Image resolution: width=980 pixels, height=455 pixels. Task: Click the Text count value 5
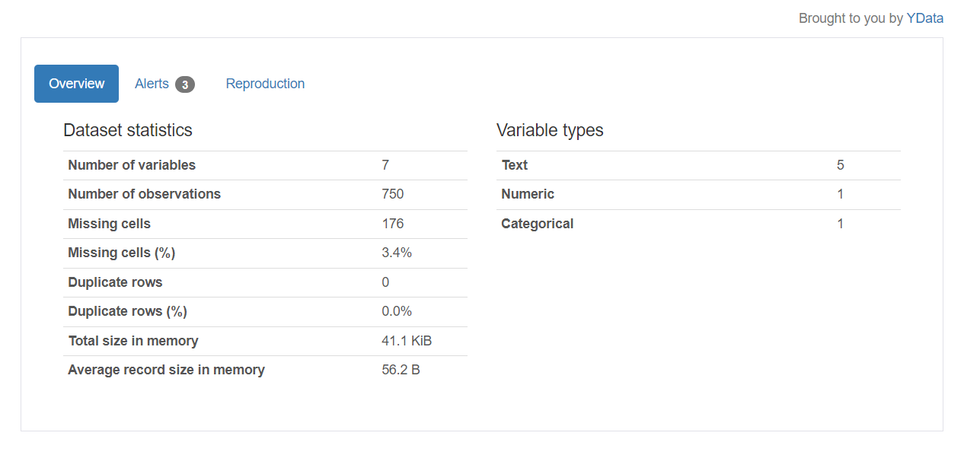[841, 165]
